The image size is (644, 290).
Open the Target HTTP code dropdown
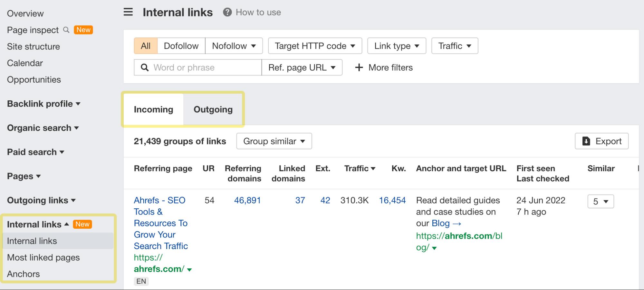(315, 46)
